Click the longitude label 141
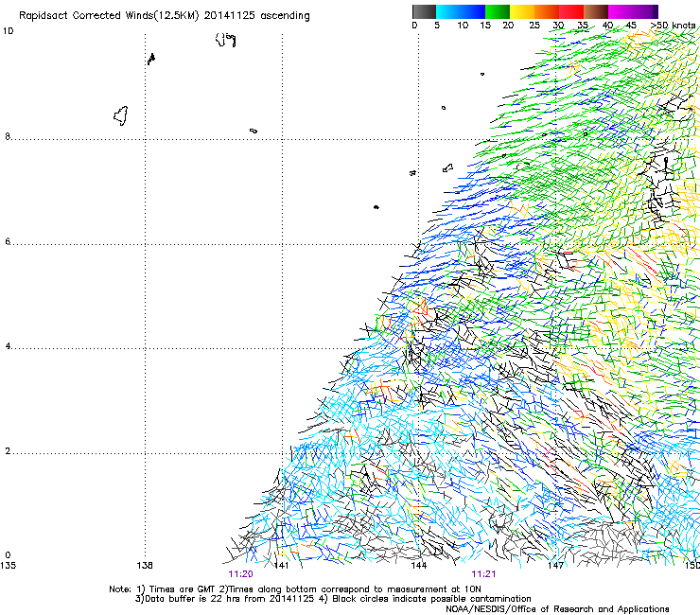This screenshot has height=615, width=700. click(282, 566)
